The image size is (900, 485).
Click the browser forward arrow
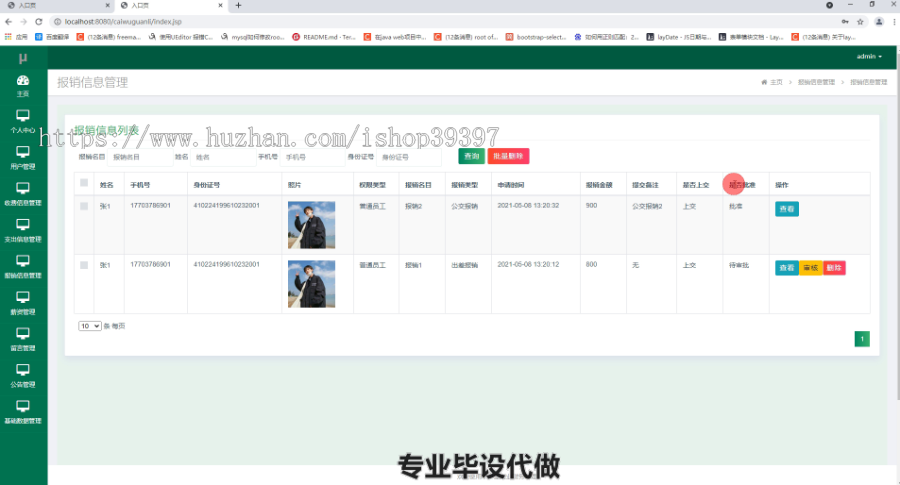pos(24,22)
